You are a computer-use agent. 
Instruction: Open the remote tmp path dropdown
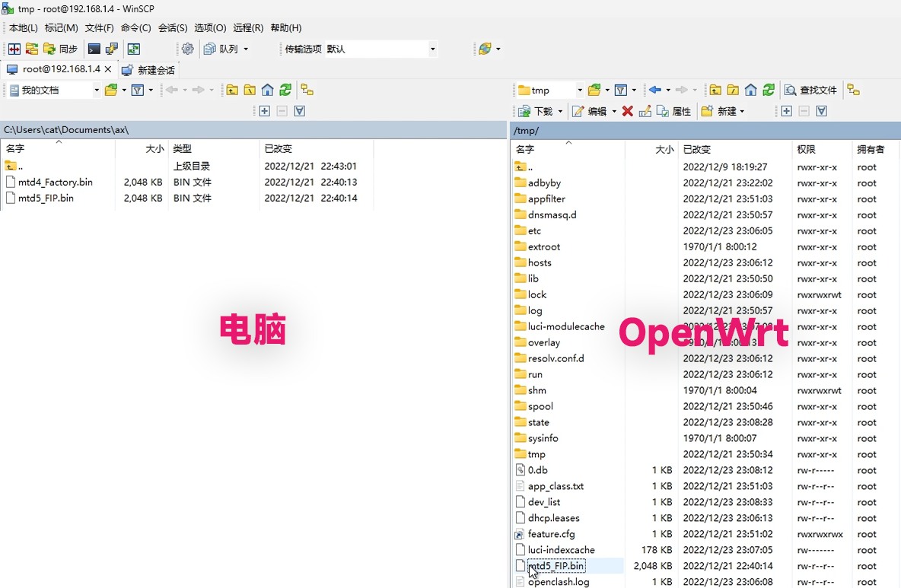pos(579,90)
